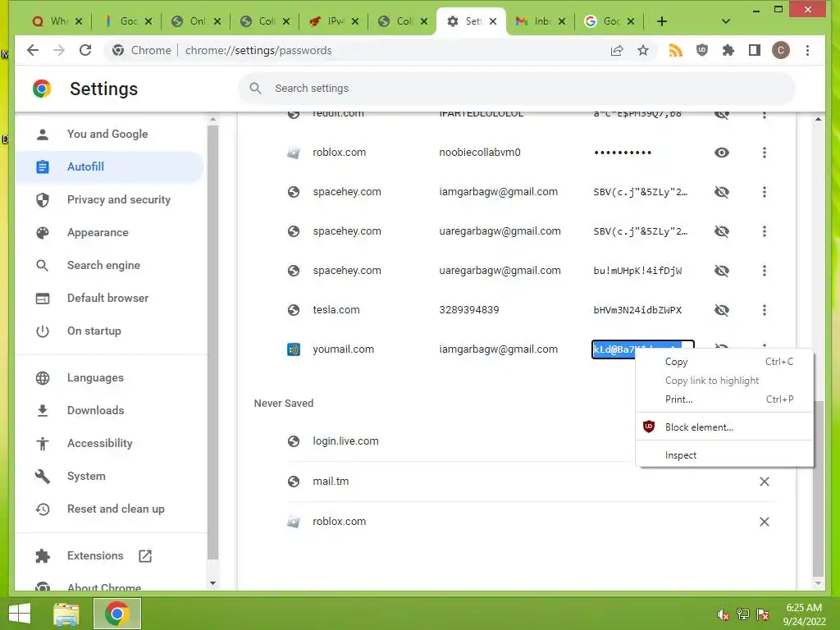Click the youmail.com password field
The image size is (840, 630).
click(x=643, y=349)
